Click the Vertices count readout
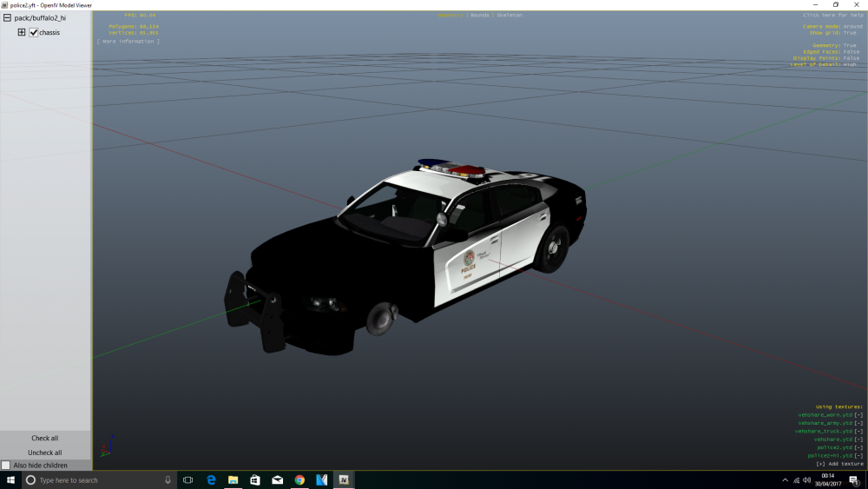Viewport: 868px width, 489px height. (134, 33)
